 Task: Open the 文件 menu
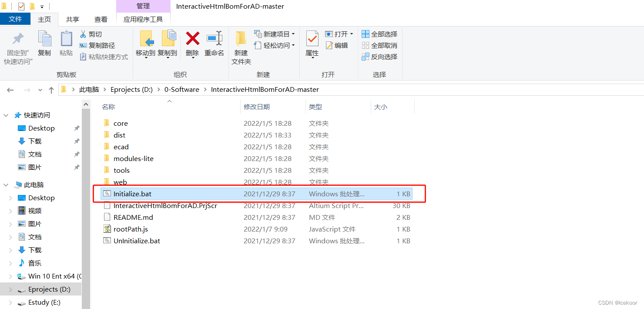click(15, 19)
